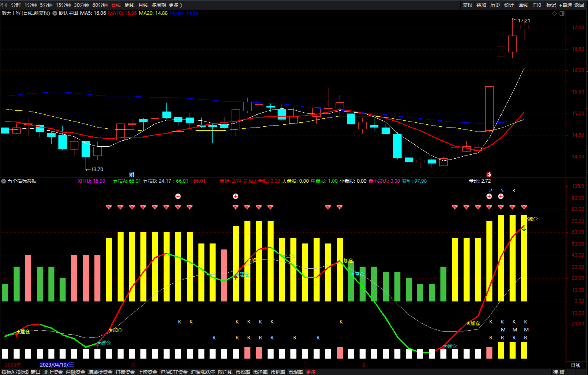This screenshot has height=375, width=588.
Task: Click the minus zoom-out icon at bottom right
Action: coord(581,372)
